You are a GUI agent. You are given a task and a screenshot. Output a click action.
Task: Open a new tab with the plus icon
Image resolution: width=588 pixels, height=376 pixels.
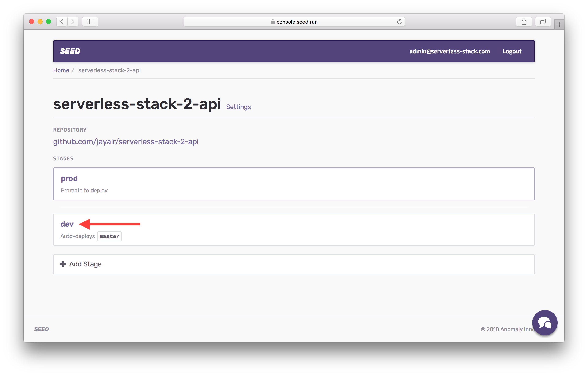coord(559,25)
